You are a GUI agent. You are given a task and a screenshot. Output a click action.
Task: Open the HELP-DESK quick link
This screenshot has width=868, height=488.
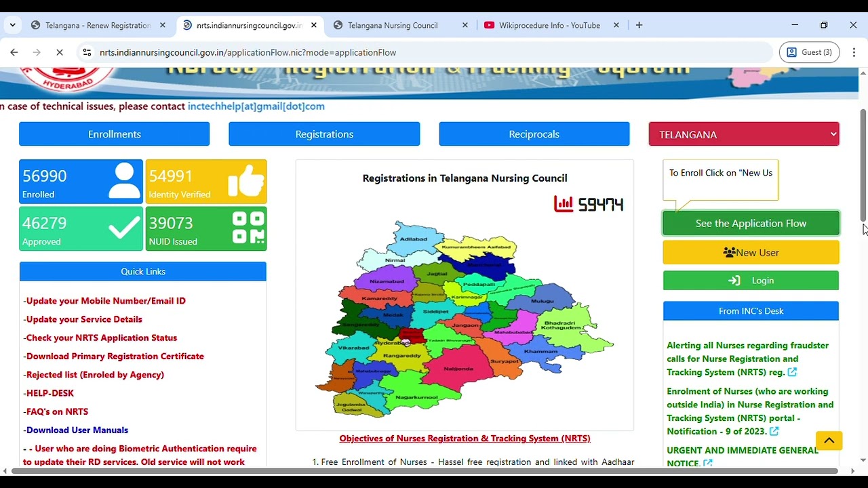(49, 393)
